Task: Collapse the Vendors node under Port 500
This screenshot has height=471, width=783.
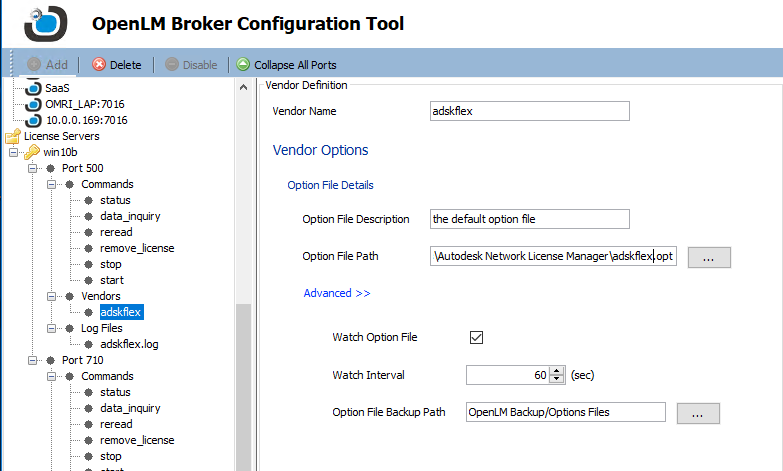Action: coord(51,296)
